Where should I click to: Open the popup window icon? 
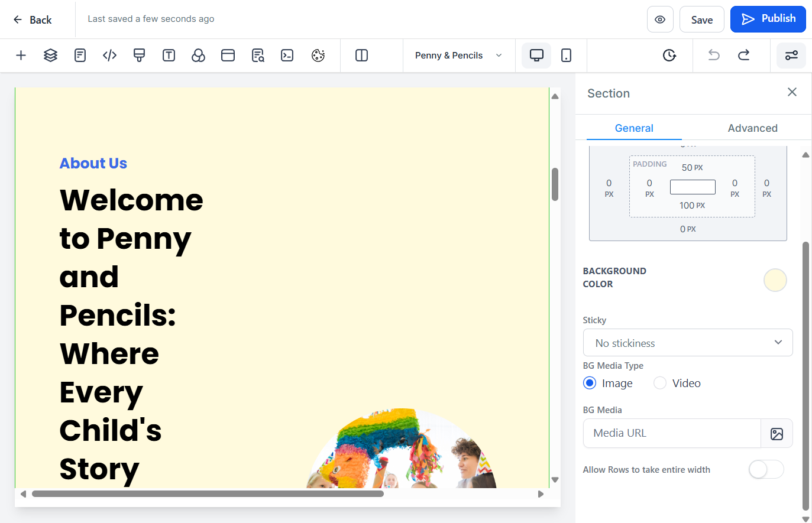pos(228,56)
